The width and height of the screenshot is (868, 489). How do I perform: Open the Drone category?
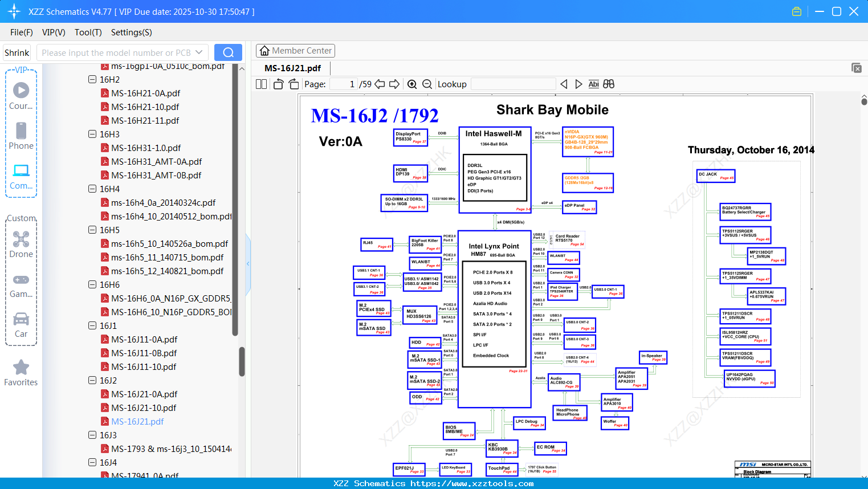click(x=21, y=244)
